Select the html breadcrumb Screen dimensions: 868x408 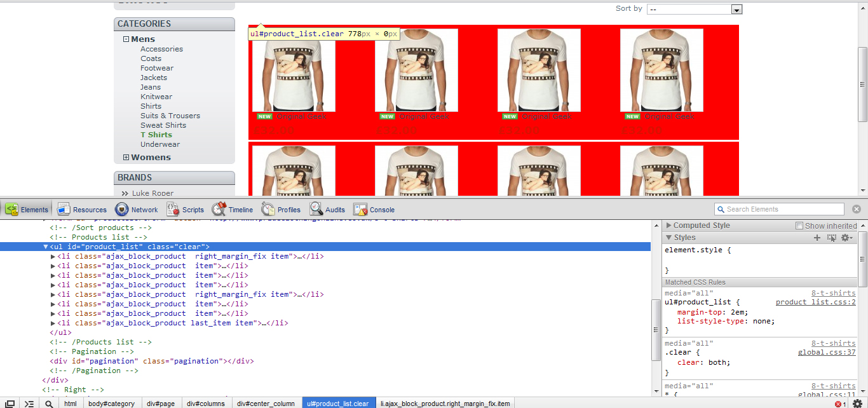71,404
